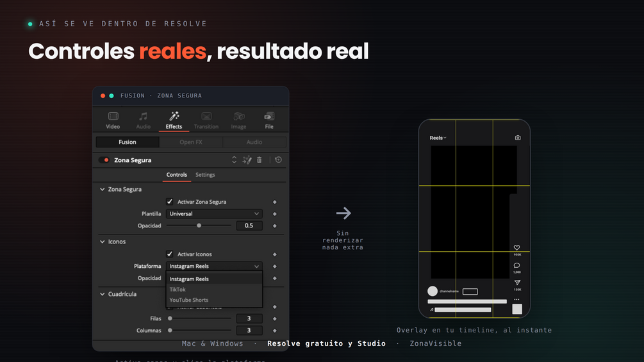Click the ZonaVisible text in the footer
Viewport: 644px width, 362px height.
[x=436, y=343]
